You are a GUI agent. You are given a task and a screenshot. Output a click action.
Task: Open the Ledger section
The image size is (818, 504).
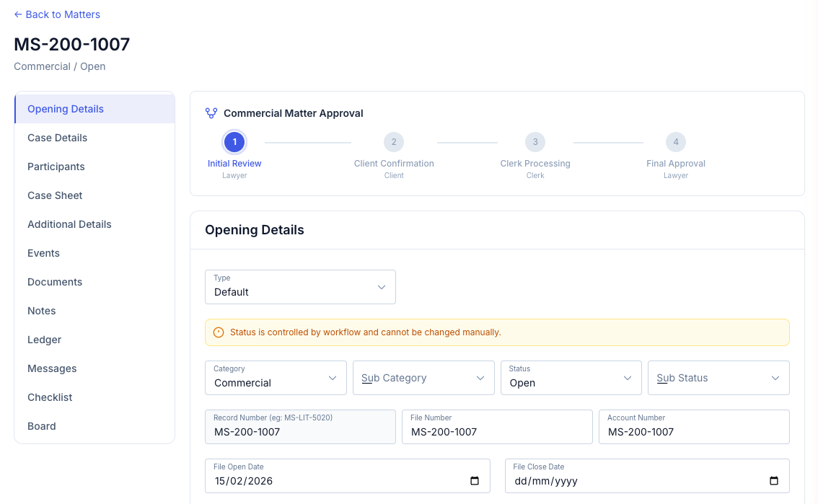click(45, 340)
